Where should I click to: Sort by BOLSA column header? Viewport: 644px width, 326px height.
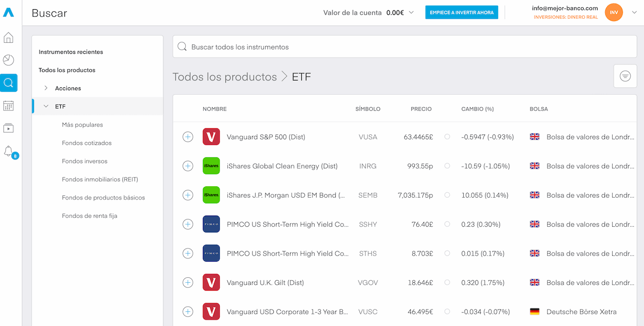[x=539, y=109]
